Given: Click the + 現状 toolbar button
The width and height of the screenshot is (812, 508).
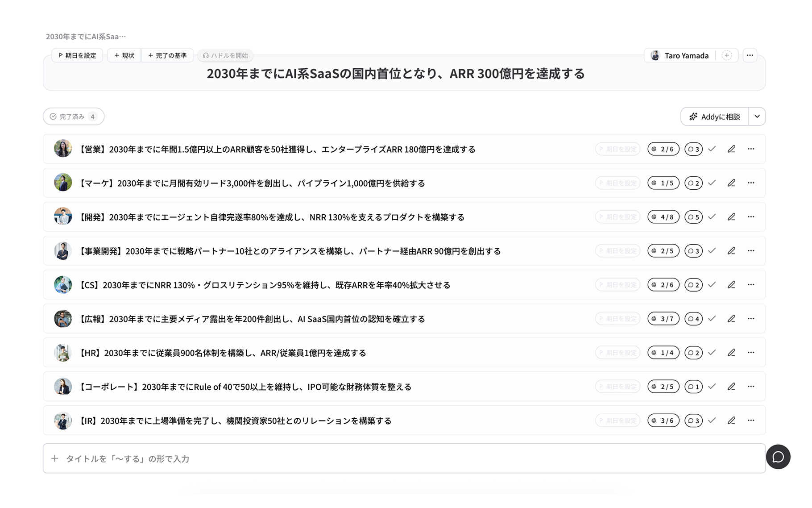Looking at the screenshot, I should coord(124,55).
